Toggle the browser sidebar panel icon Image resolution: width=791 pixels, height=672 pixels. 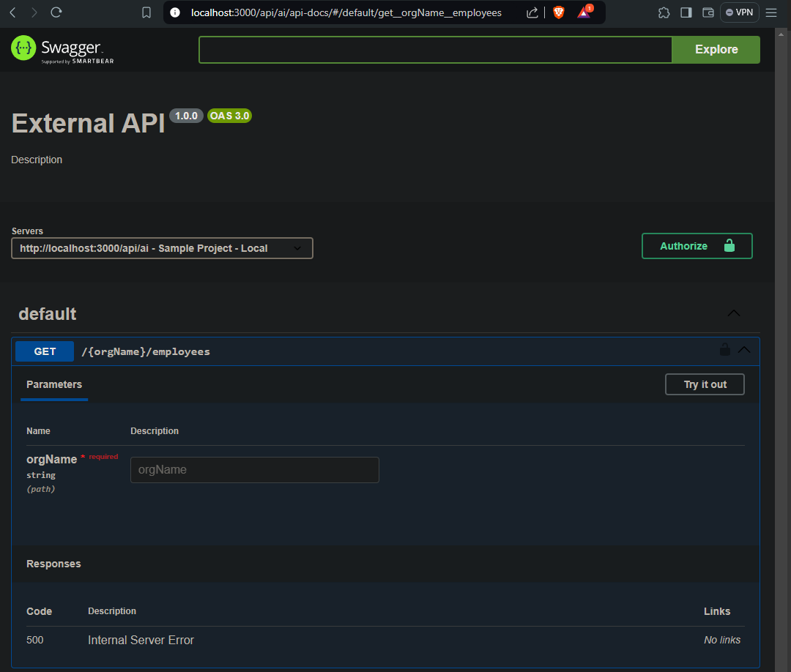pos(686,12)
